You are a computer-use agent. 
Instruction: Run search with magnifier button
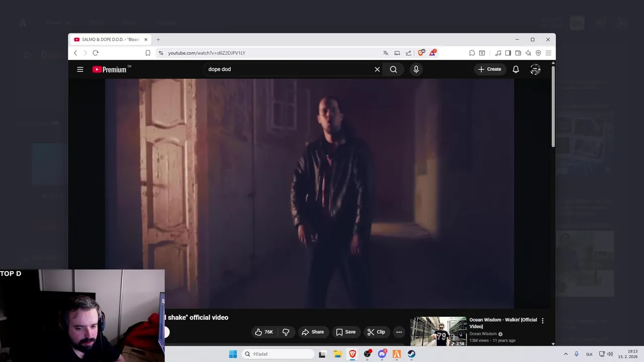[x=393, y=69]
